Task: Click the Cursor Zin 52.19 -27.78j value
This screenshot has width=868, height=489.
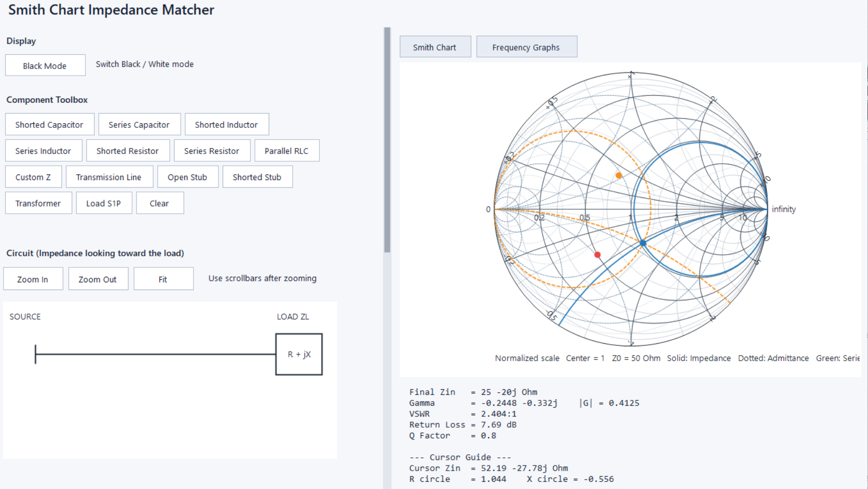Action: click(x=524, y=468)
